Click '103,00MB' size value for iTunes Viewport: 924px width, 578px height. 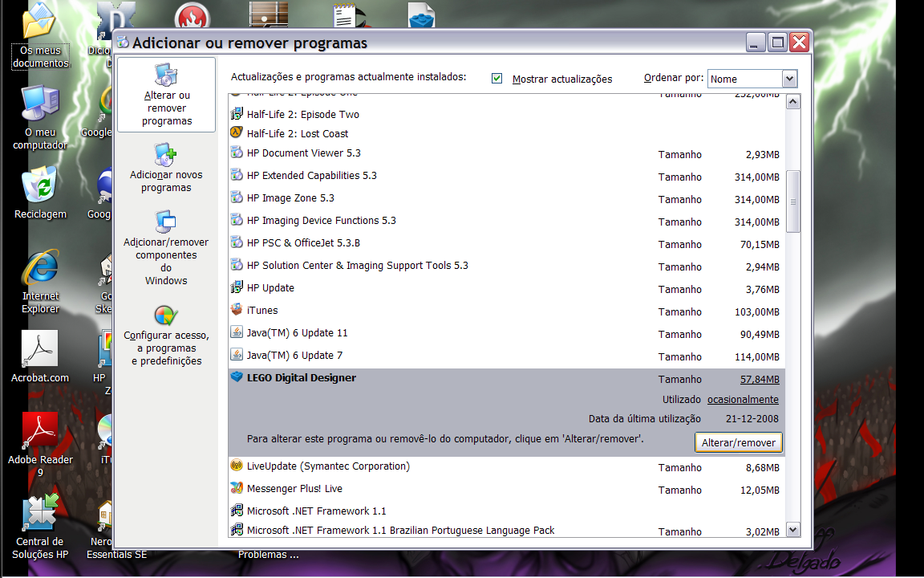click(756, 312)
